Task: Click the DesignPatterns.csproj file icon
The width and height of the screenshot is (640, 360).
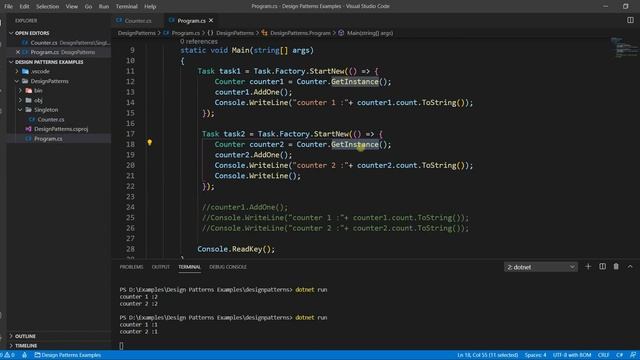Action: [x=29, y=129]
